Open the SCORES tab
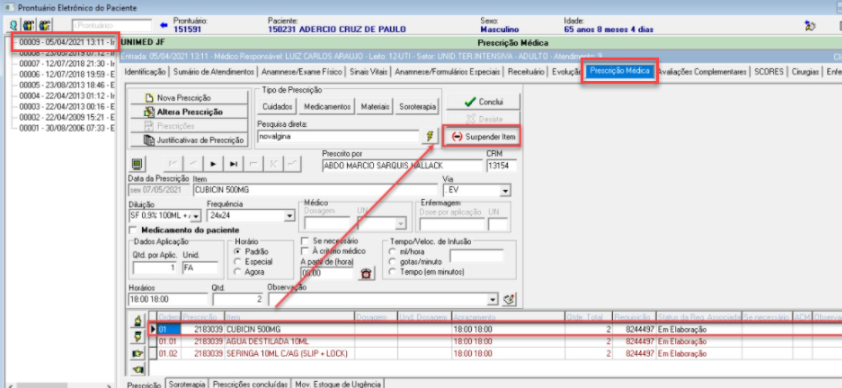 (769, 72)
